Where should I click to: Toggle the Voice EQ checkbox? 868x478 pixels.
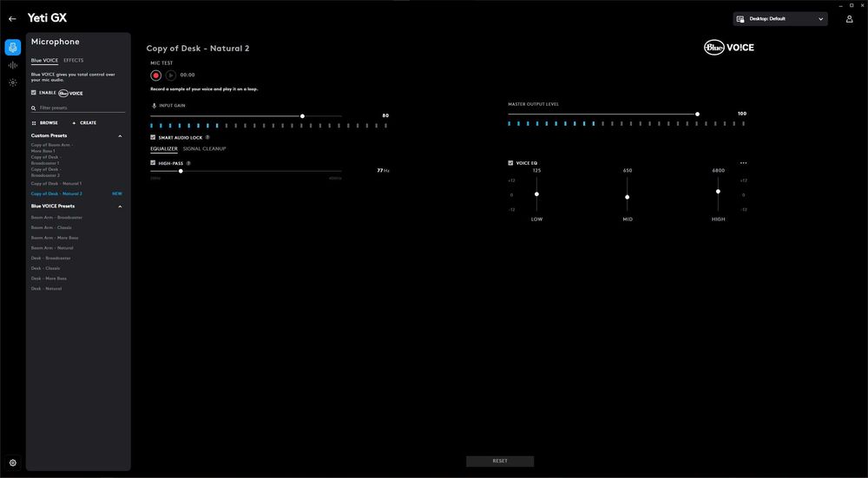coord(511,163)
